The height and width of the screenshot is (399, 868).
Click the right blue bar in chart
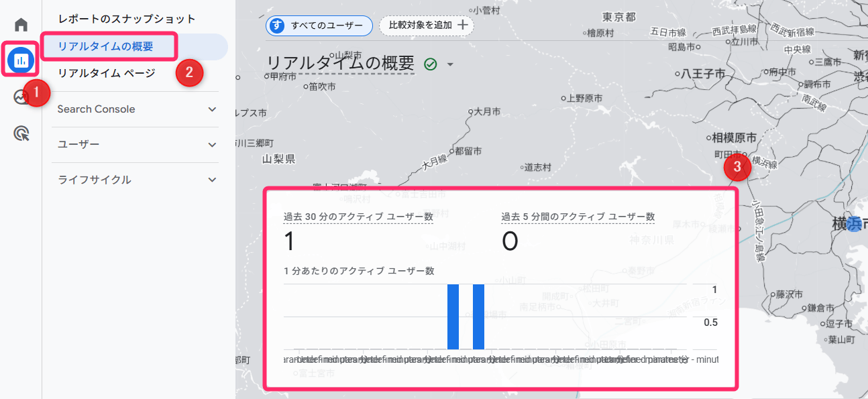point(478,317)
